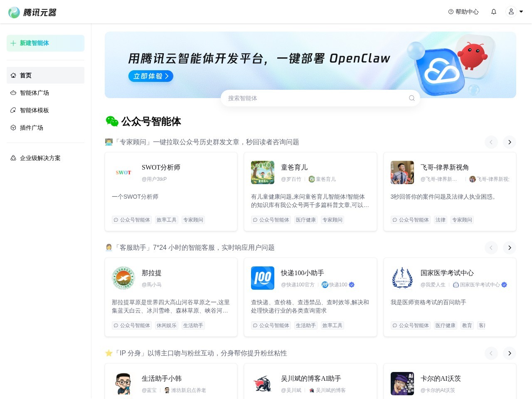Click the 快递100小助手 card title
Screen dimensions: 532x399
[x=303, y=273]
